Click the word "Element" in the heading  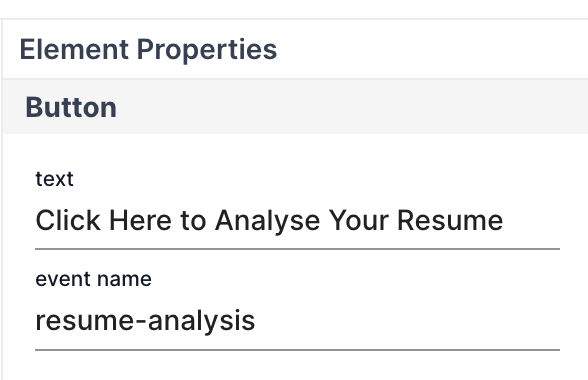pyautogui.click(x=74, y=50)
